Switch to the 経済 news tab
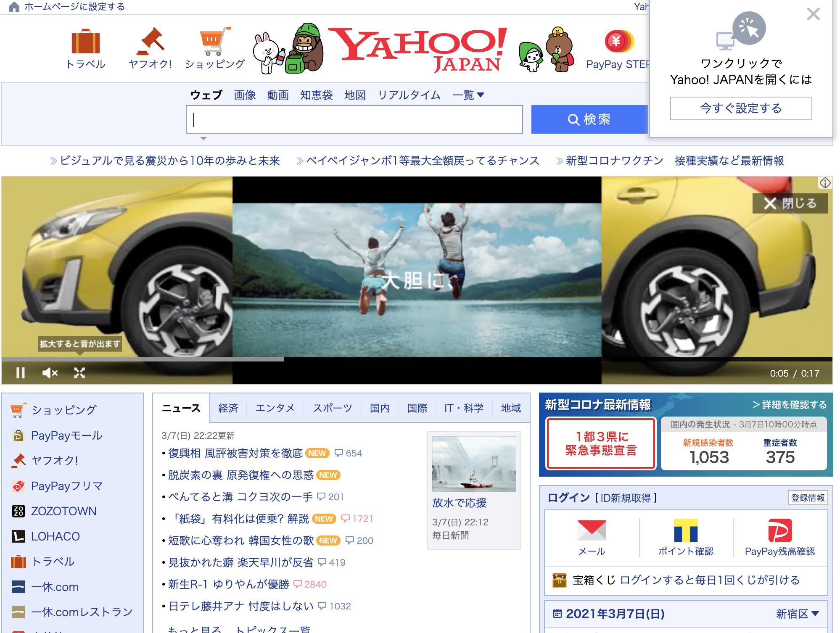Screen dimensions: 840x633 point(228,408)
